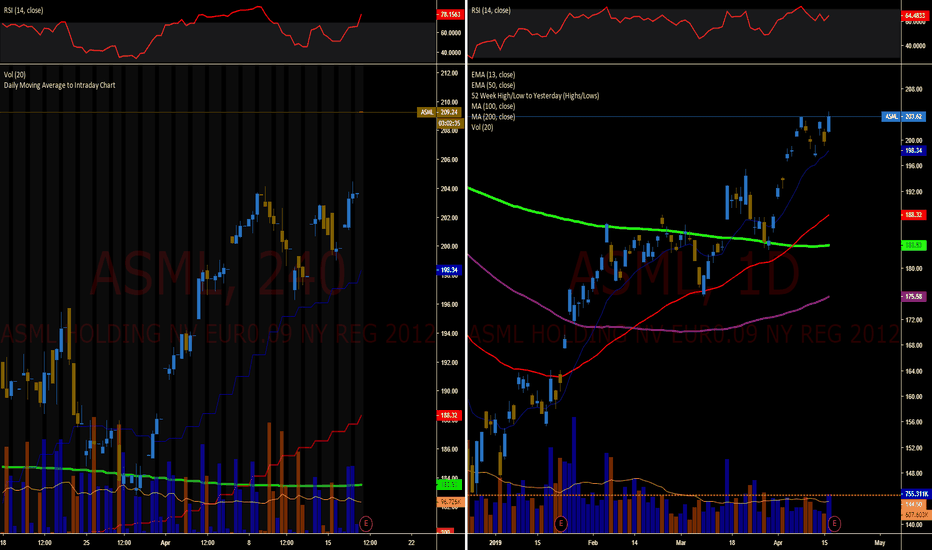
Task: Click the 190.00 price axis tick
Action: coord(449,391)
